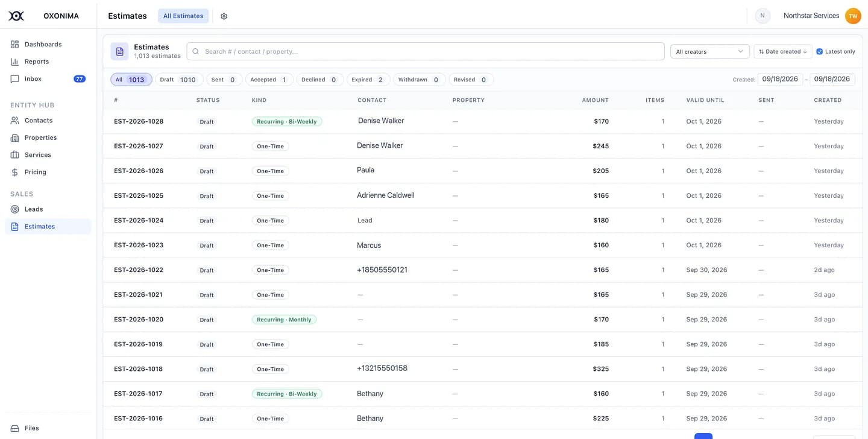Select the All 1013 filter tab
Viewport: 868px width, 439px height.
131,80
